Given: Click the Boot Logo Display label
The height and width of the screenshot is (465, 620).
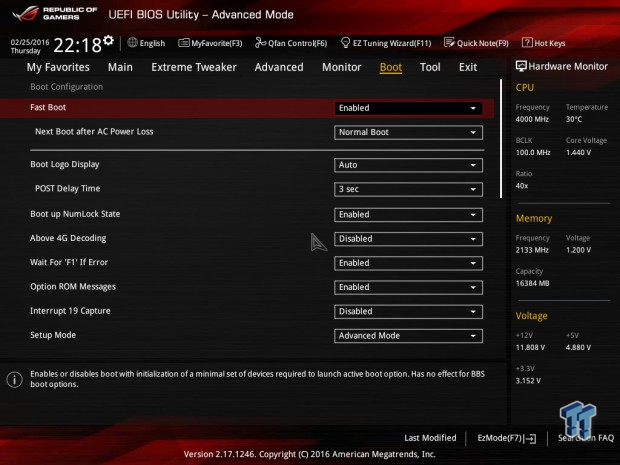Looking at the screenshot, I should (64, 164).
